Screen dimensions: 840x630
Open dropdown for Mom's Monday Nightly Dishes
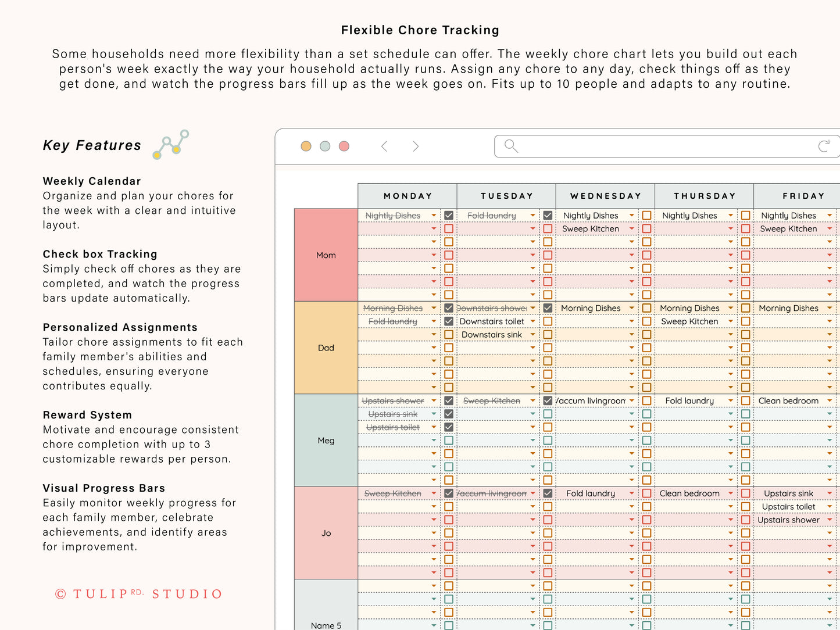(x=434, y=216)
